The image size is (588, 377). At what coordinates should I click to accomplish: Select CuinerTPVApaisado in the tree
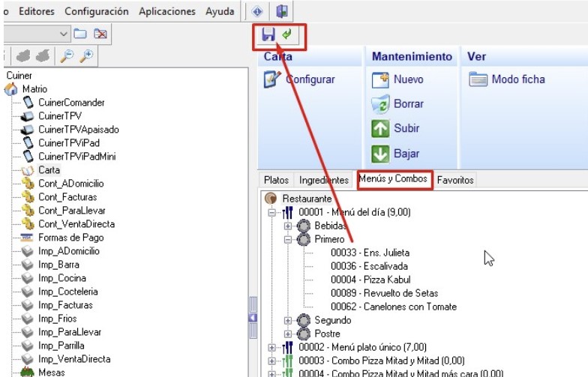pos(79,130)
